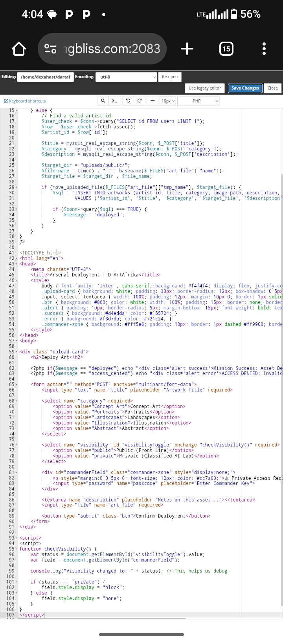Screen dimensions: 283x644
Task: Redo the last undone edit
Action: (140, 101)
